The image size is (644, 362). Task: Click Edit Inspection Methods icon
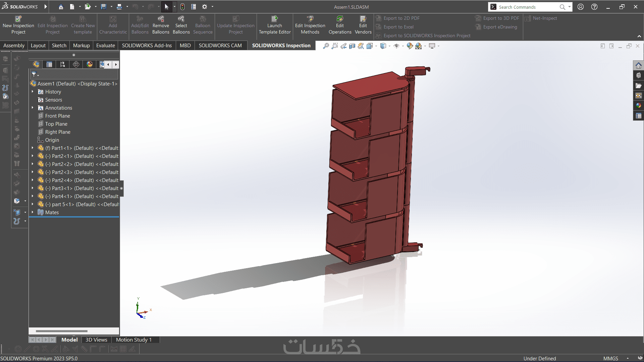tap(310, 19)
